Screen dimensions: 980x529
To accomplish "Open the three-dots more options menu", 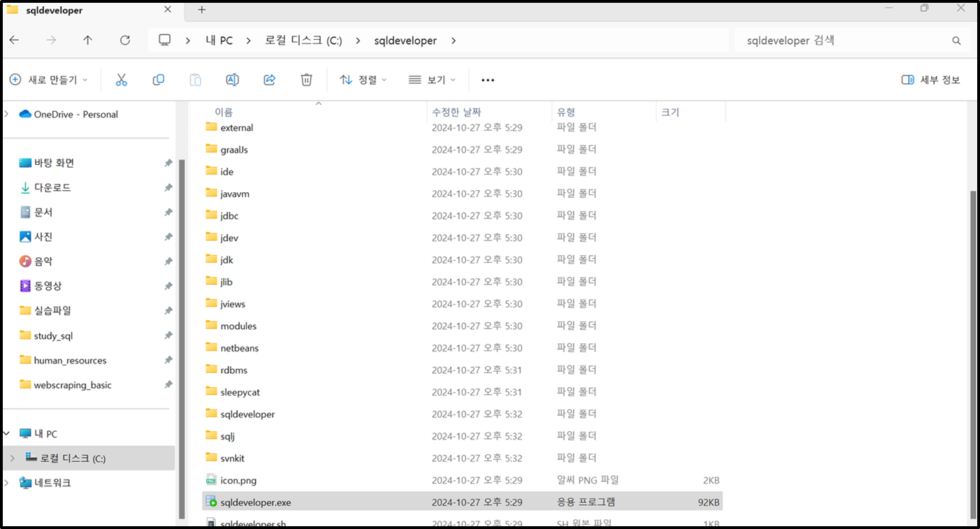I will (488, 80).
